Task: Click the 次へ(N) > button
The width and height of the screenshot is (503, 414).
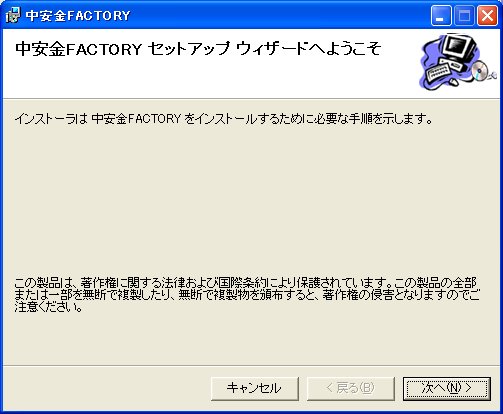Action: (447, 388)
